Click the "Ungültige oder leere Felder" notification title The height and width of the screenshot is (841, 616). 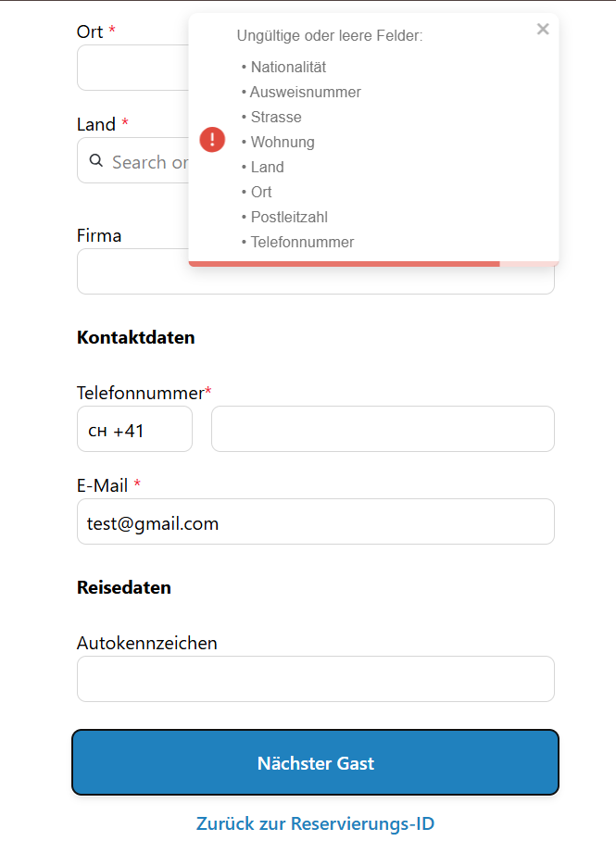tap(330, 36)
